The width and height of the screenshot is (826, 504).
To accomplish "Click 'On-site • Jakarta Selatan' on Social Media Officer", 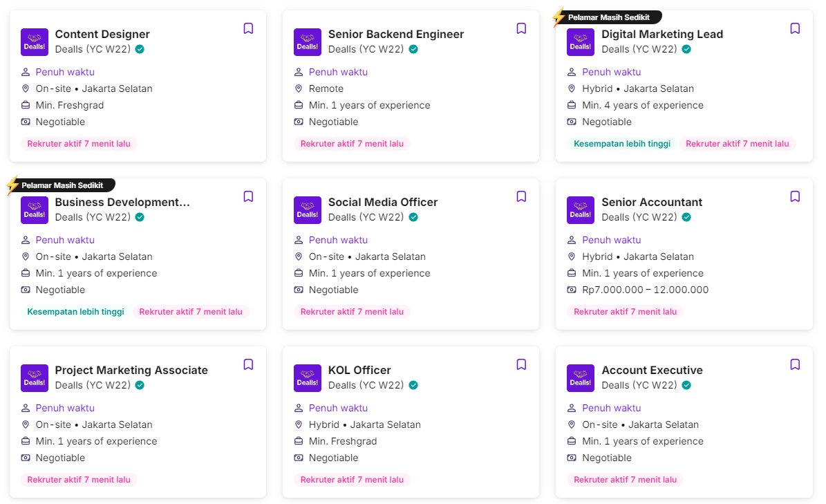I will (367, 256).
